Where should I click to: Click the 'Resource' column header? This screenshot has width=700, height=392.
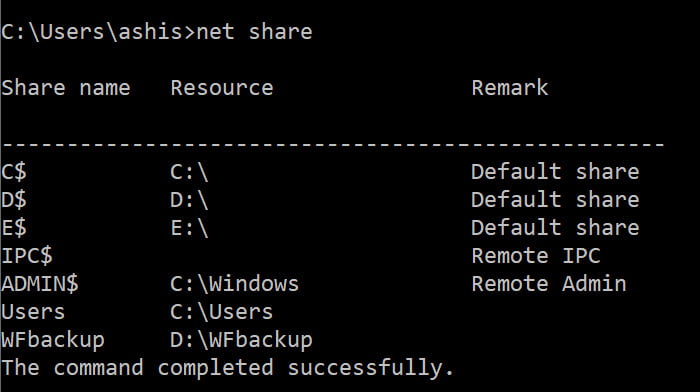coord(222,88)
